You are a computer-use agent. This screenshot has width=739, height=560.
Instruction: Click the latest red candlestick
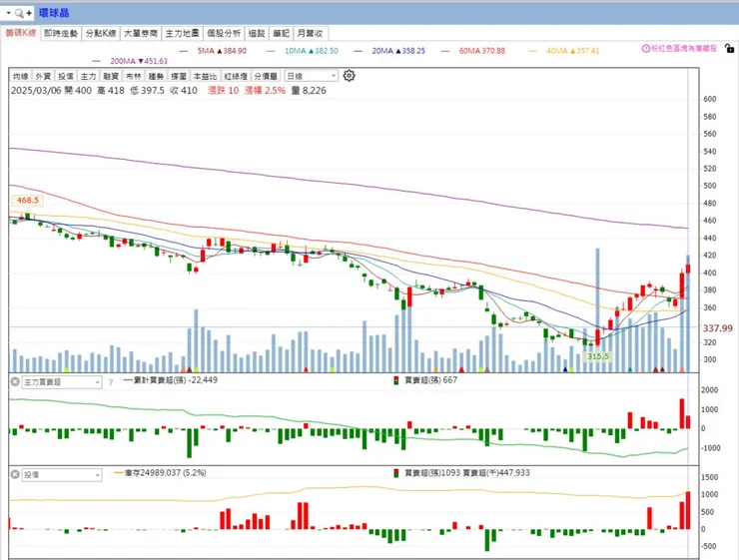click(688, 269)
